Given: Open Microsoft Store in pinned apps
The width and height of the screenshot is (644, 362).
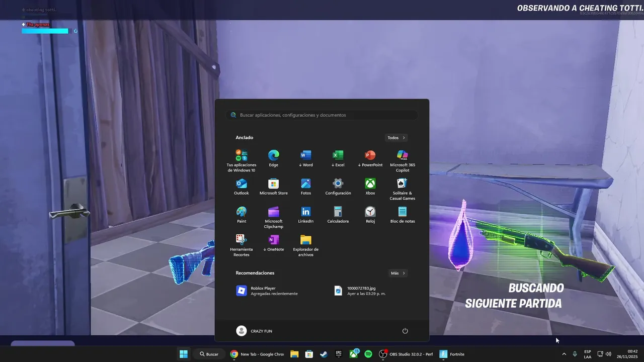Looking at the screenshot, I should click(273, 187).
